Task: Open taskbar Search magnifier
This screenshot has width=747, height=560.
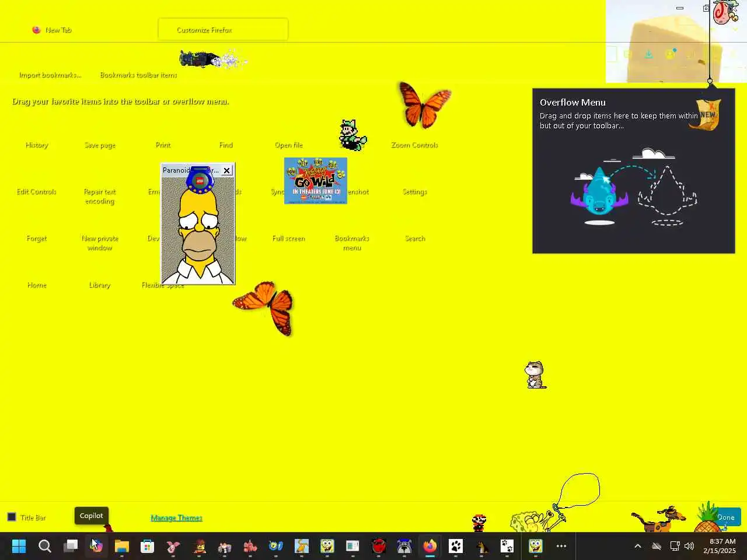Action: (45, 547)
